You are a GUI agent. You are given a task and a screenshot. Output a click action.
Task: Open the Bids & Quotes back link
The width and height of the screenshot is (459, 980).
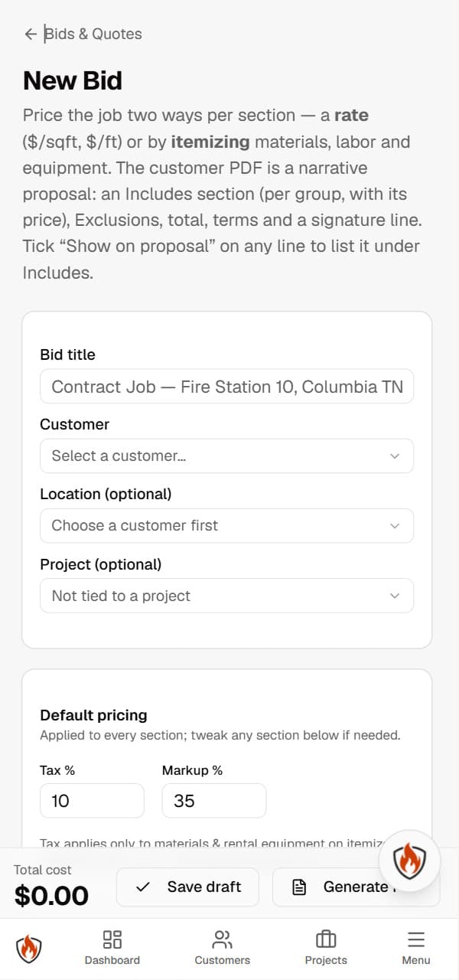pos(83,34)
